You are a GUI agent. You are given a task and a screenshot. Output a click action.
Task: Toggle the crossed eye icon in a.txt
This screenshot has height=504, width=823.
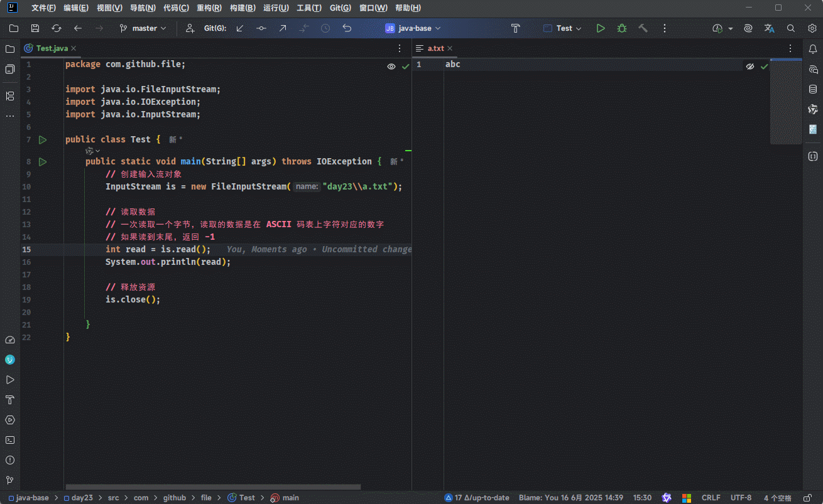click(x=749, y=67)
